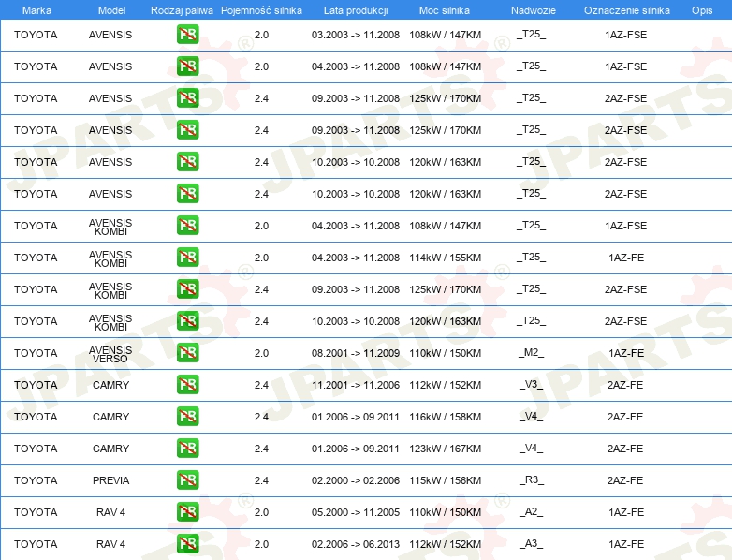
Task: Select 2AZ-FE engine code in PREVIA row
Action: point(625,480)
